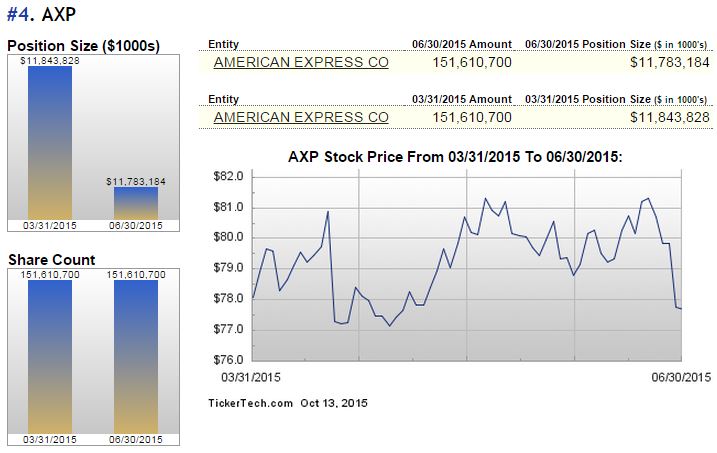Viewport: 717px width, 453px height.
Task: Click the AXP Stock Price chart title
Action: [x=455, y=158]
